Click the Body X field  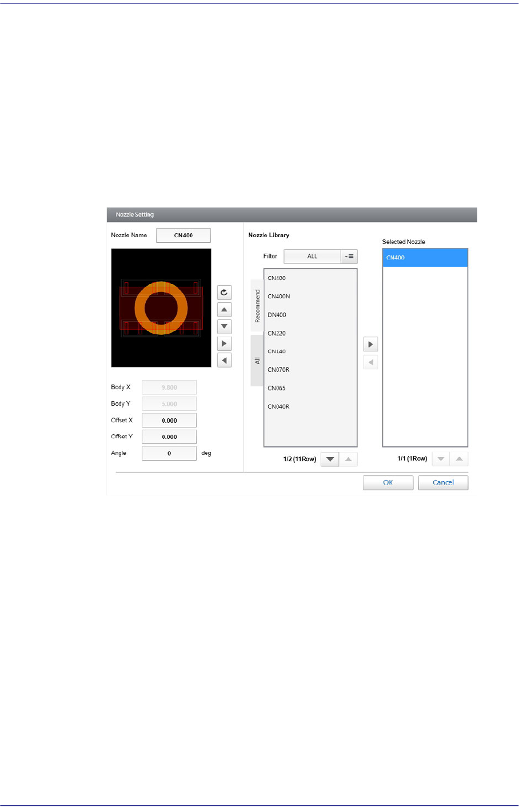(x=169, y=387)
